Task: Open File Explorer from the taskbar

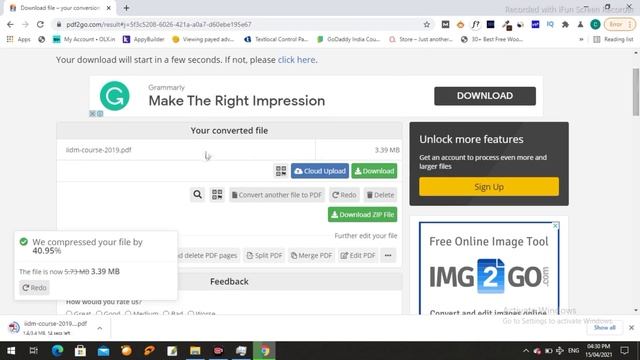Action: tap(195, 351)
